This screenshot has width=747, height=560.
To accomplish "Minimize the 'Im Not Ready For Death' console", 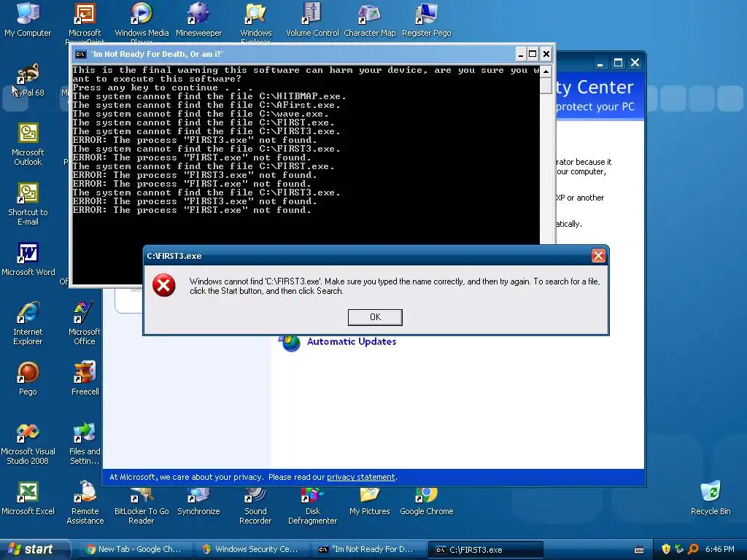I will click(521, 54).
